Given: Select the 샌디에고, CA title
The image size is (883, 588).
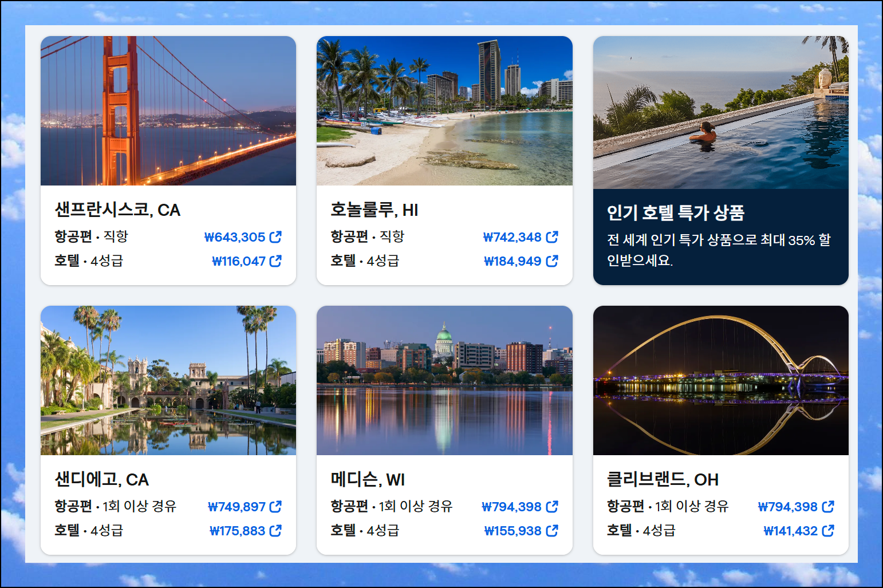Looking at the screenshot, I should tap(101, 479).
